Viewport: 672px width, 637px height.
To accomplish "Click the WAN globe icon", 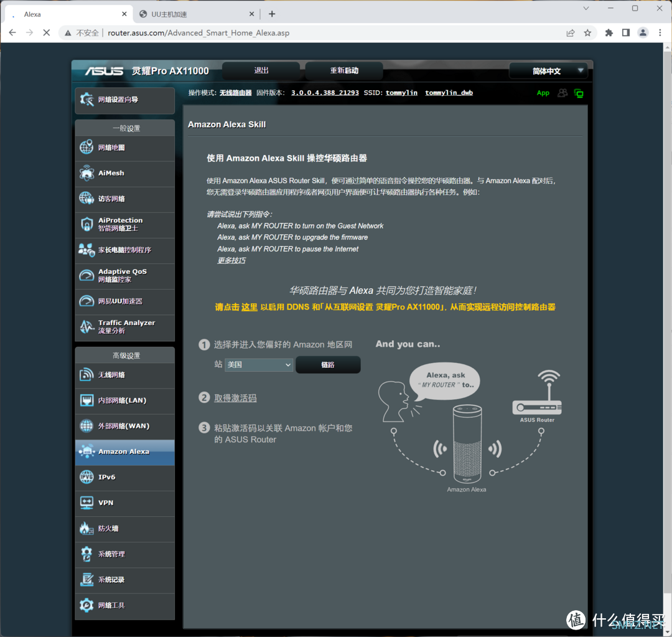I will point(86,426).
